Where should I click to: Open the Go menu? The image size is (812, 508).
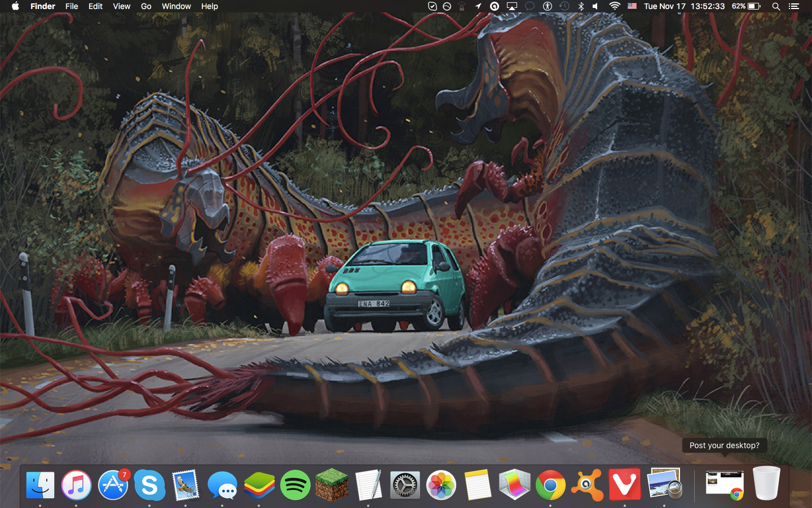[x=146, y=6]
